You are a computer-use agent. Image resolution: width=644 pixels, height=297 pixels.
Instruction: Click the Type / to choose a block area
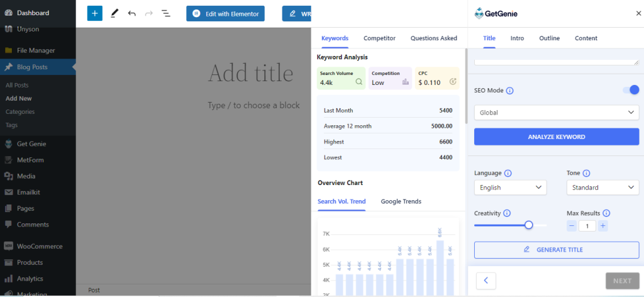[x=253, y=105]
